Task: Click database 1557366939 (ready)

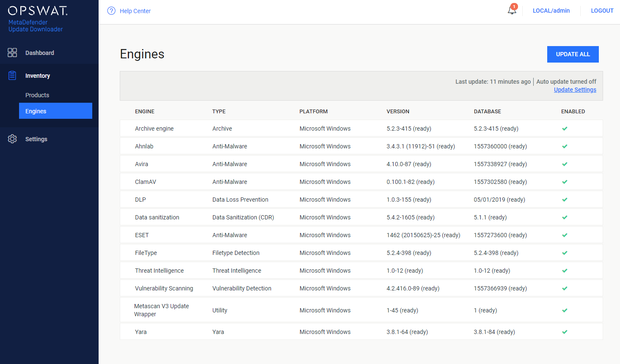Action: 500,288
